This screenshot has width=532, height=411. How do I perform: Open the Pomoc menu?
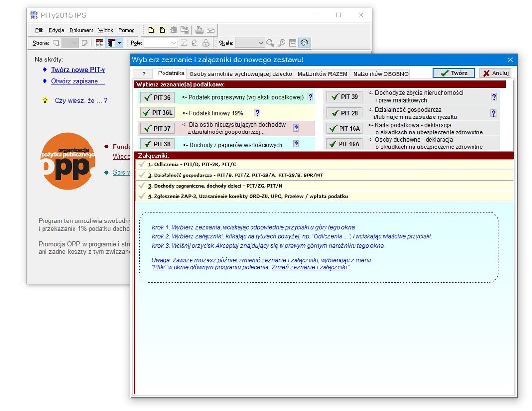click(x=127, y=30)
